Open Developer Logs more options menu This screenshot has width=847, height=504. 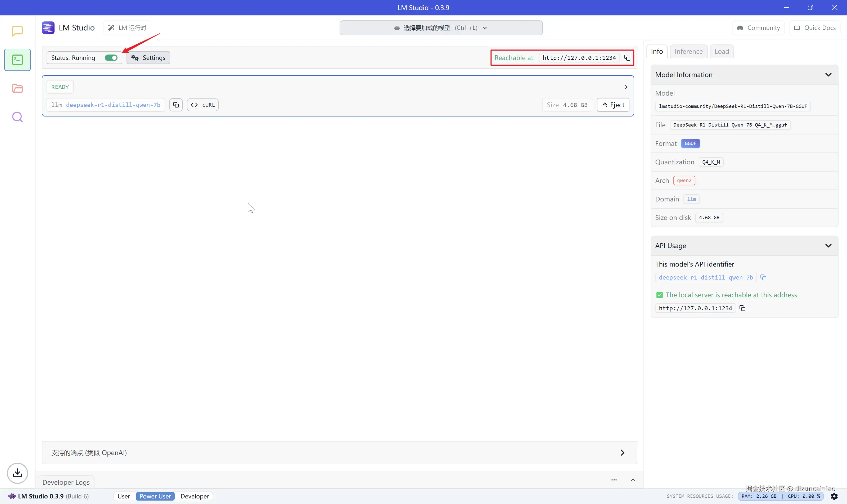(x=614, y=480)
